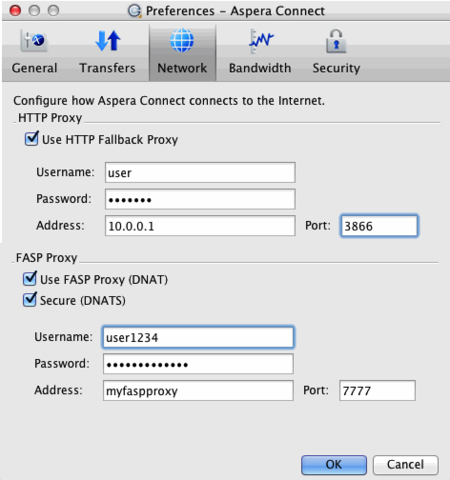
Task: Switch to the Bandwidth tab label
Action: [x=260, y=68]
